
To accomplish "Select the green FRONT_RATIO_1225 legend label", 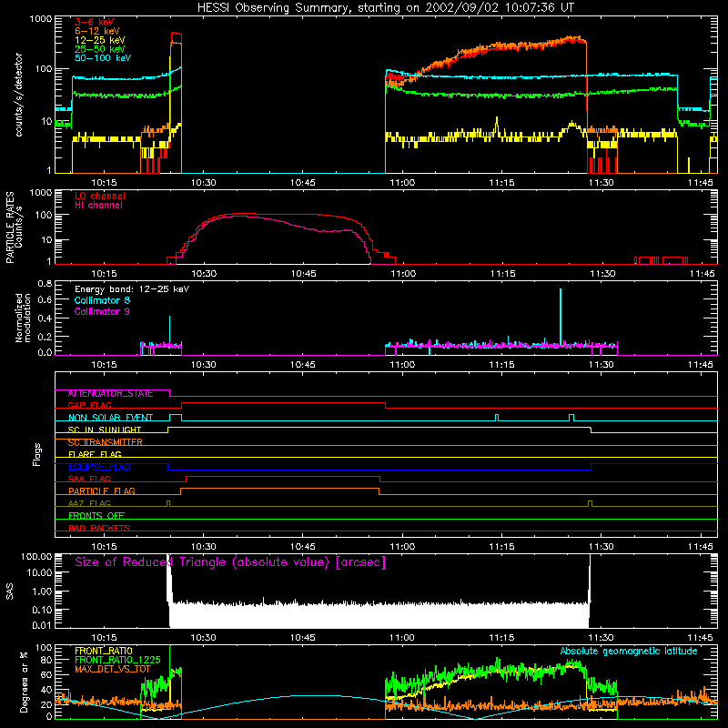I will coord(117,660).
